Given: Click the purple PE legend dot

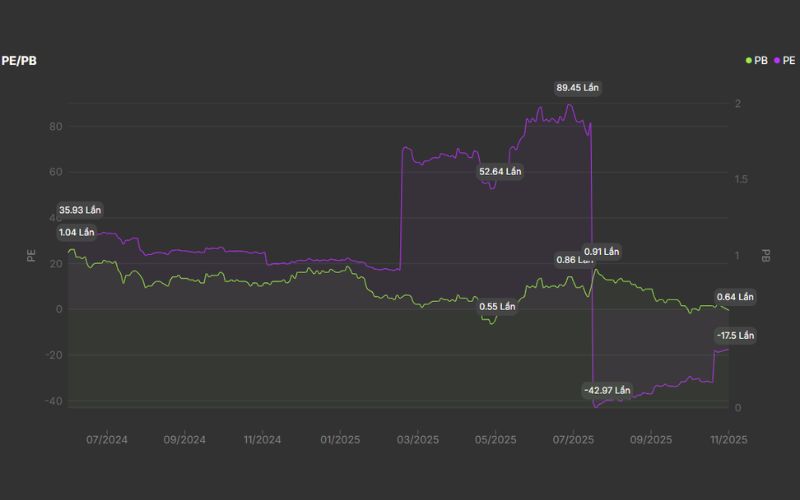Looking at the screenshot, I should pos(776,61).
